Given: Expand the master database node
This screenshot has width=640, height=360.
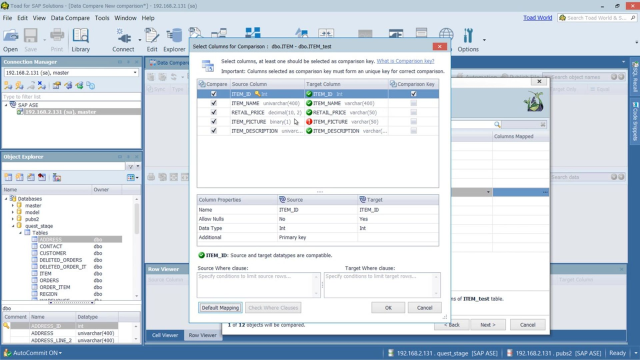Looking at the screenshot, I should click(x=13, y=206).
